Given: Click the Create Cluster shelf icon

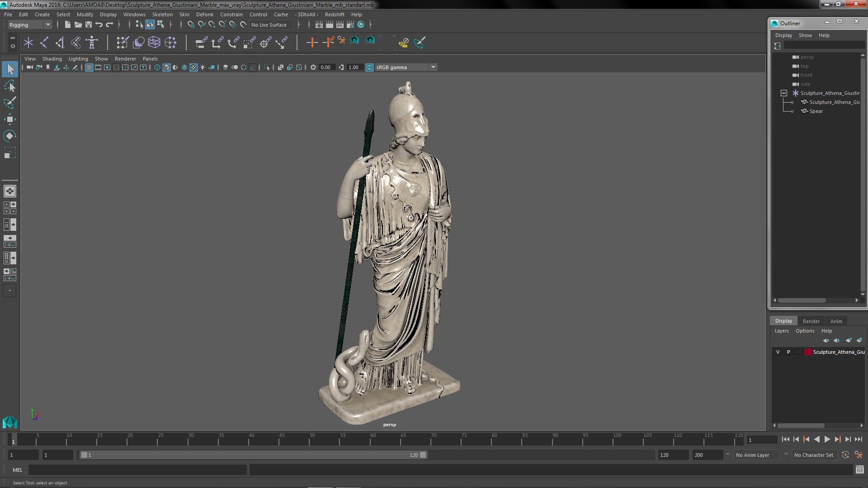Looking at the screenshot, I should pyautogui.click(x=170, y=42).
